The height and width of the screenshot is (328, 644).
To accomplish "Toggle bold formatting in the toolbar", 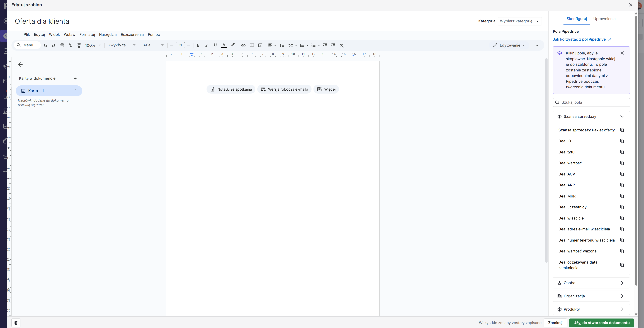I will tap(198, 45).
